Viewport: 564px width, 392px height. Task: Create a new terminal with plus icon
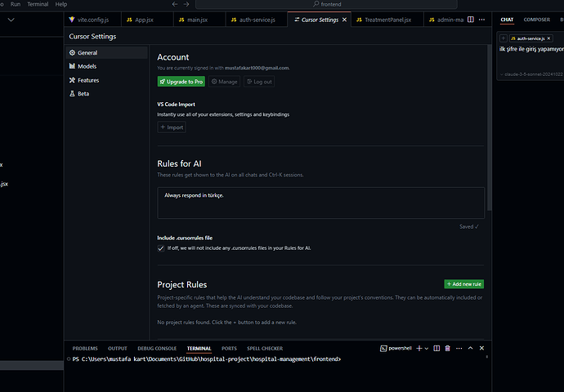click(419, 348)
